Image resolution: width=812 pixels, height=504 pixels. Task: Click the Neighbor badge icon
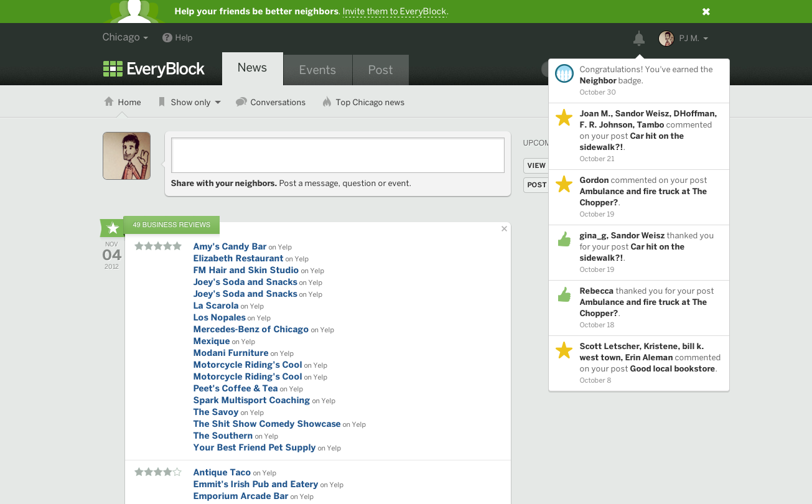point(564,74)
